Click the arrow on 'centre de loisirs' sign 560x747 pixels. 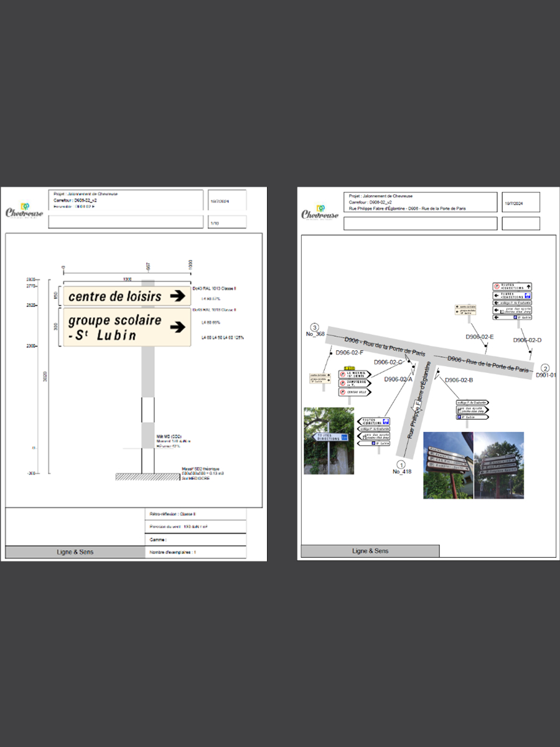[177, 296]
